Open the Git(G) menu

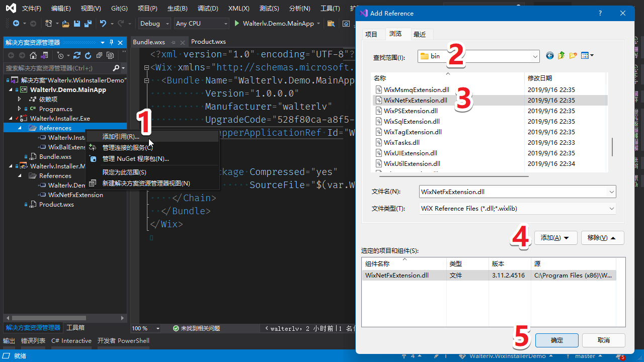(x=119, y=9)
